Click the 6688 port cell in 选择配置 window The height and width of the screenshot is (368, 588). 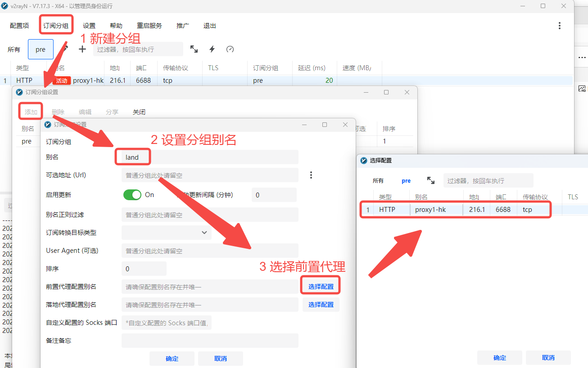tap(503, 210)
